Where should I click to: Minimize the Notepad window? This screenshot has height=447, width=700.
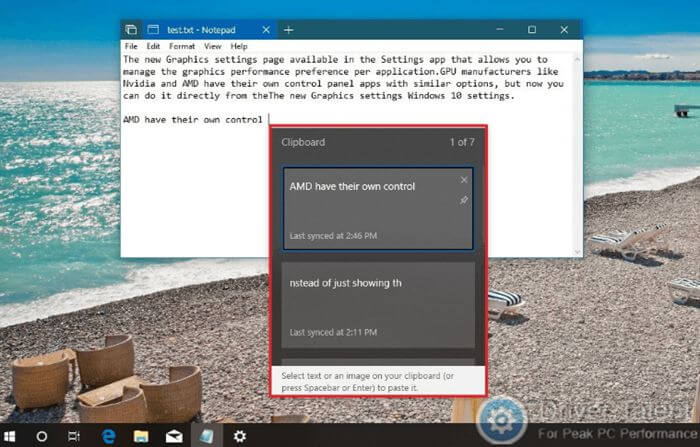pos(500,29)
